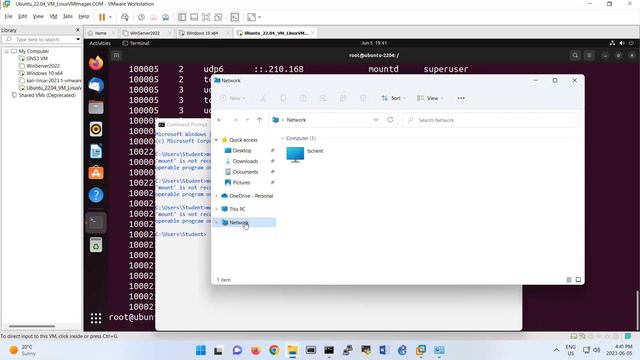
Task: Take a snapshot using VMware clock icon
Action: [141, 17]
